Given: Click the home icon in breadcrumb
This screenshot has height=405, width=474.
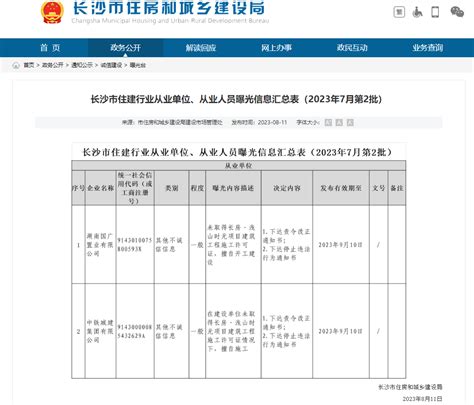Looking at the screenshot, I should click(16, 65).
